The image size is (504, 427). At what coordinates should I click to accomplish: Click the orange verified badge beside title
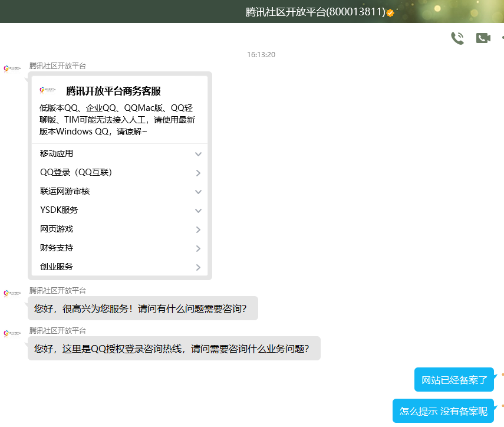coord(390,12)
